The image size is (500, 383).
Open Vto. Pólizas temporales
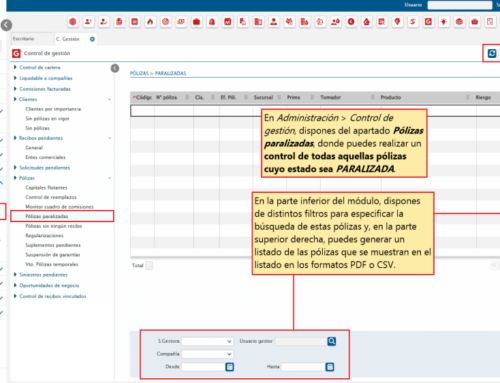(52, 264)
